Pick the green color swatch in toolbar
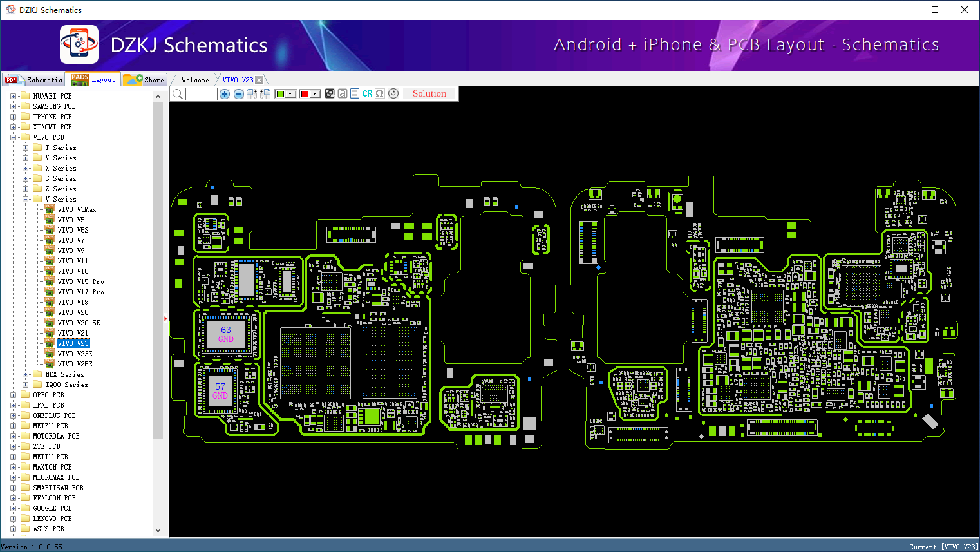Screen dimensions: 980x552 pyautogui.click(x=280, y=94)
